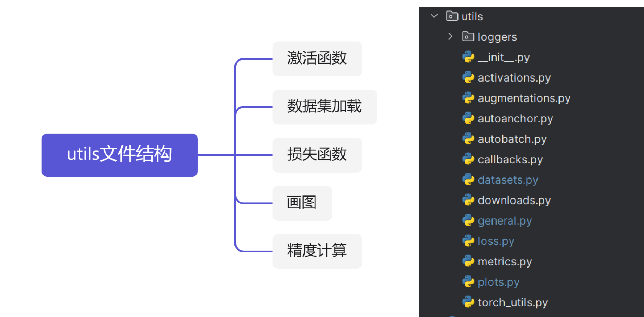The image size is (644, 317).
Task: Click Python file icon for augmentations.py
Action: 468,98
